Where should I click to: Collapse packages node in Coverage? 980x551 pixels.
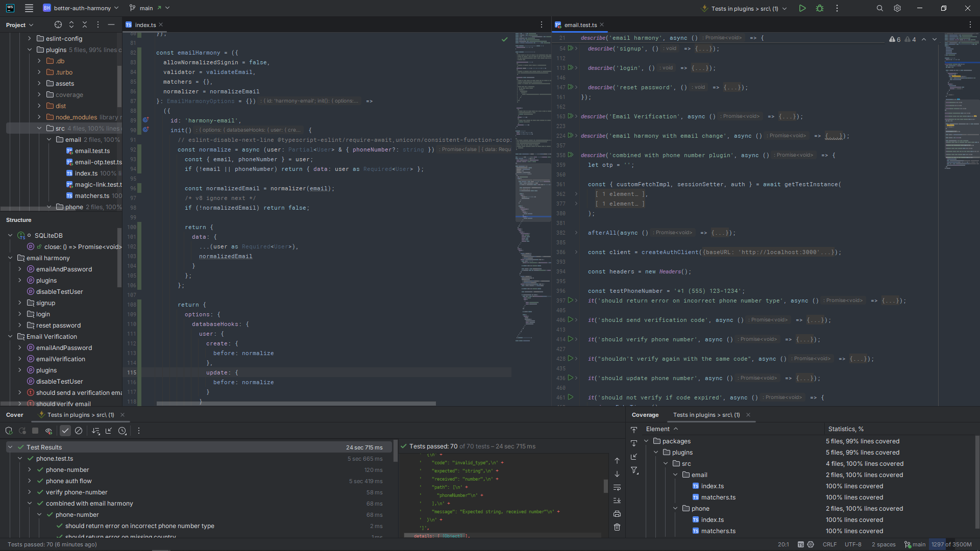[646, 441]
